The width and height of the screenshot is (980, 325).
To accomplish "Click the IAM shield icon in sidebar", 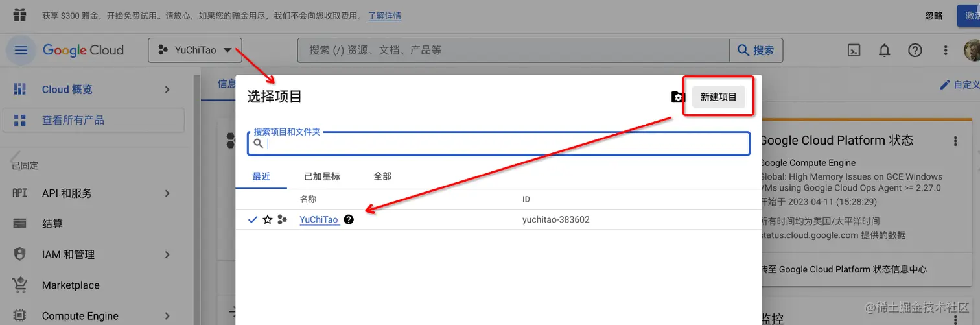I will pos(20,254).
